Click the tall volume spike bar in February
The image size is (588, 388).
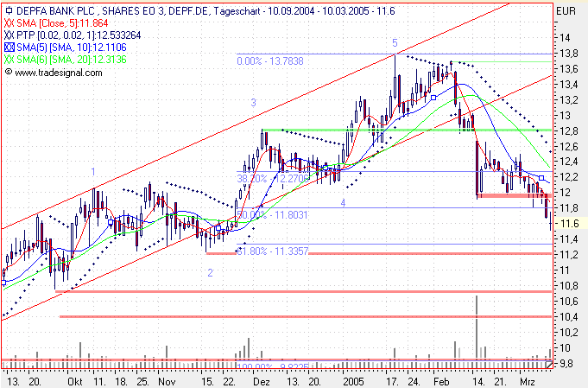coord(477,327)
